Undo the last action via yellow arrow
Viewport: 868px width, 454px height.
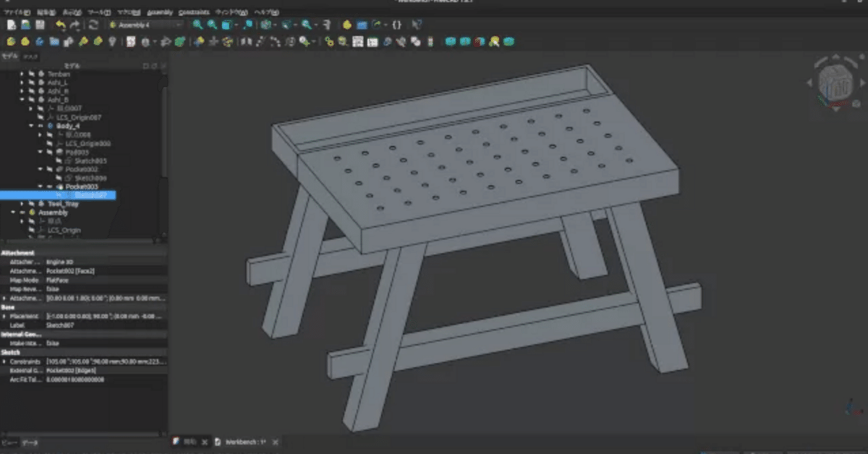coord(61,25)
